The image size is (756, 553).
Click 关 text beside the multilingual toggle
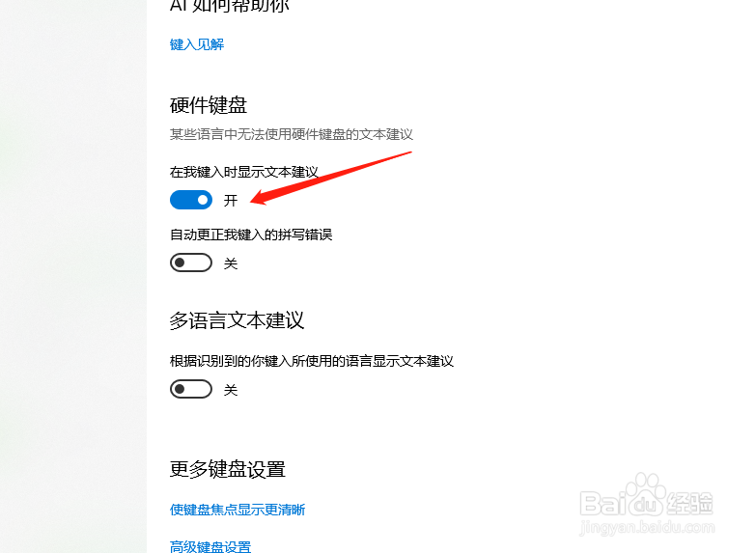coord(231,390)
